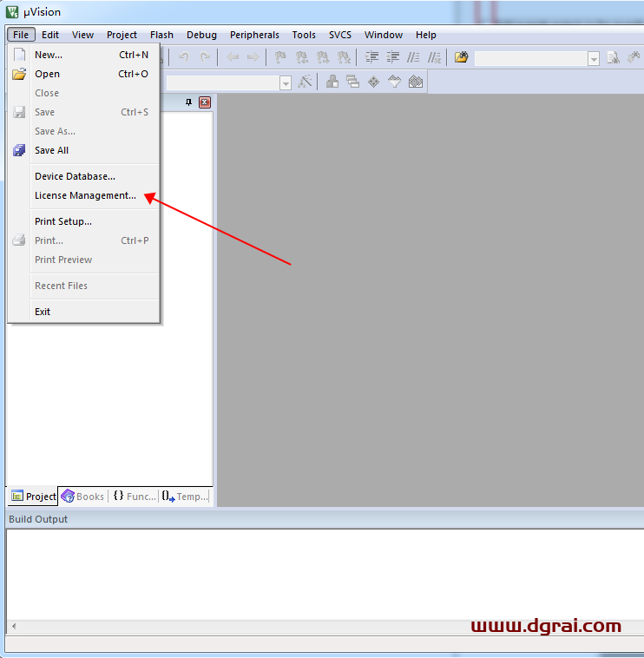The height and width of the screenshot is (658, 644).
Task: Click the open file icon beside find box
Action: [462, 58]
